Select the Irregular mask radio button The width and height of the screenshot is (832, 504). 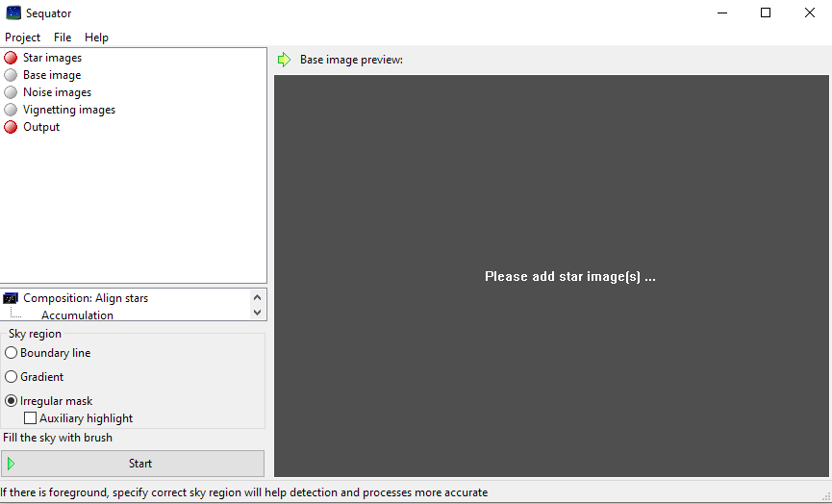(x=12, y=401)
